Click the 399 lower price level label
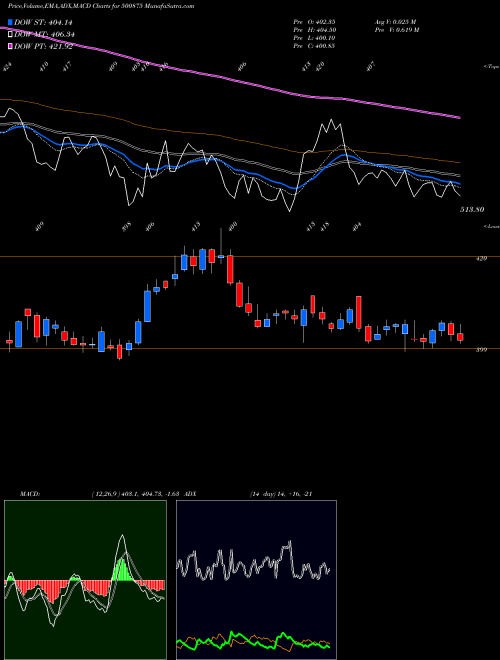The image size is (500, 660). (481, 349)
